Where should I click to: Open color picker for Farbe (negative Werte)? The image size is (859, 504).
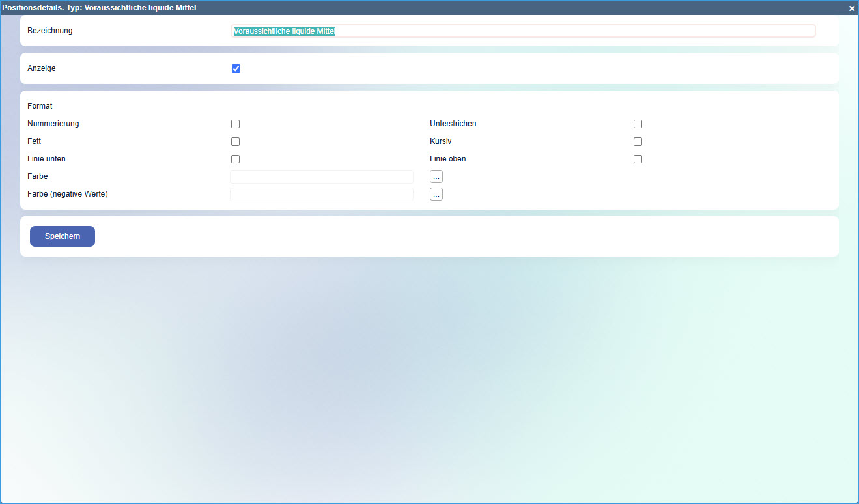point(436,194)
